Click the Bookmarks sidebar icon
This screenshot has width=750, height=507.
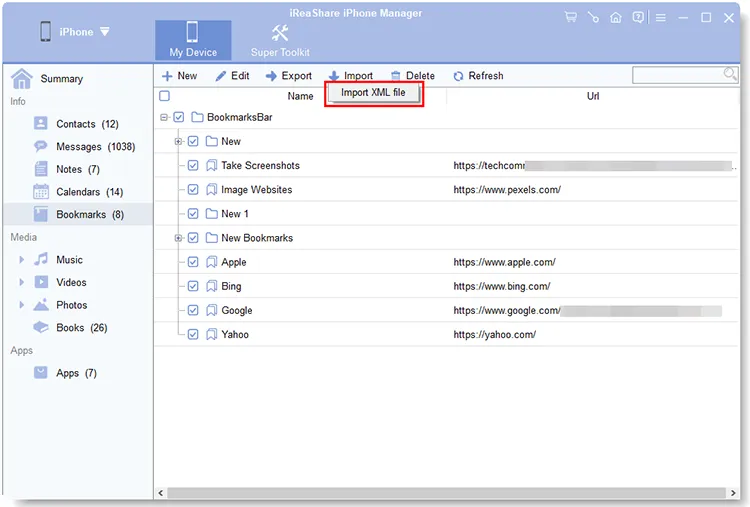click(x=41, y=214)
